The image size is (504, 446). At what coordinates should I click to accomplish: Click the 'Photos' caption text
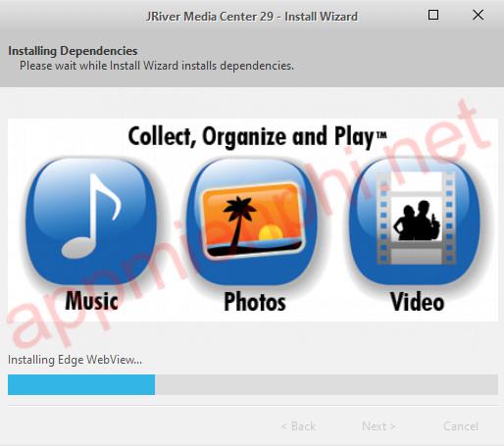[255, 302]
